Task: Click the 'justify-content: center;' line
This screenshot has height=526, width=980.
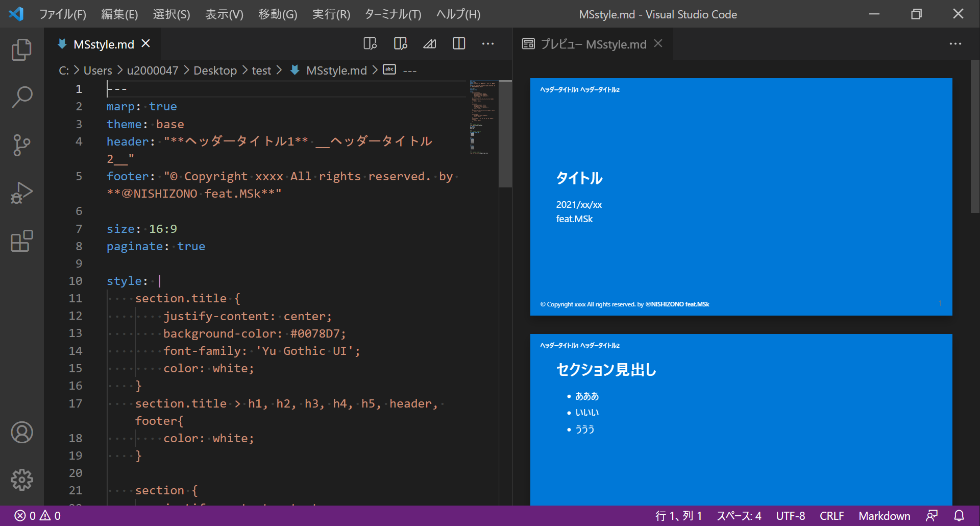Action: coord(248,316)
